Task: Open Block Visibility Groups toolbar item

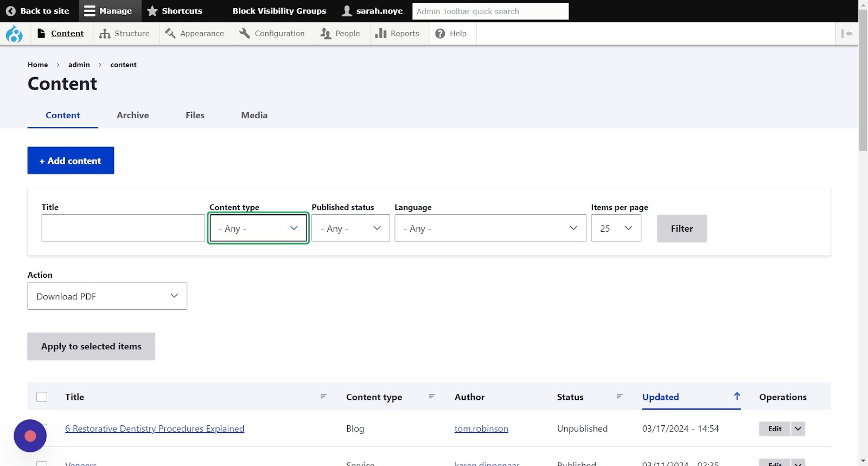Action: click(x=279, y=11)
